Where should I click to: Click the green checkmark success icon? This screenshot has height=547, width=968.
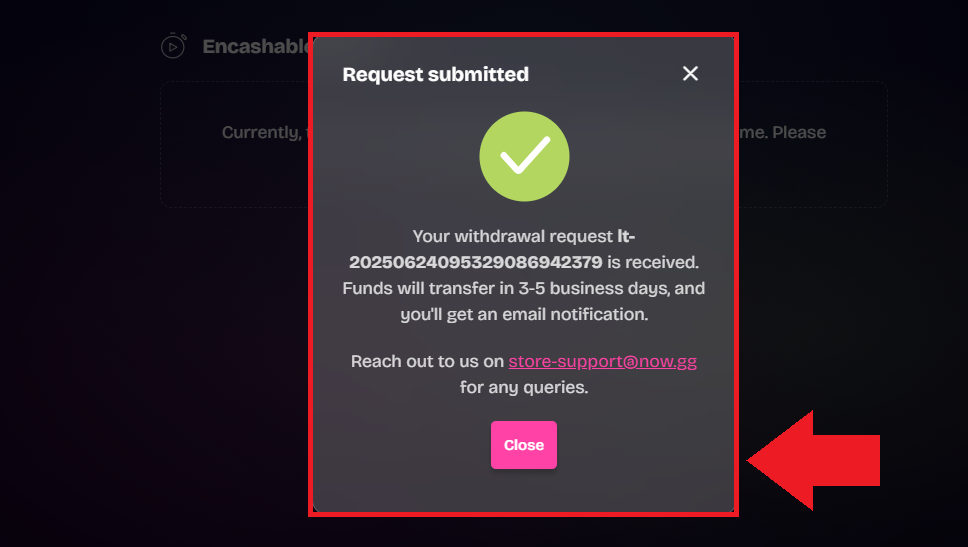click(x=524, y=156)
